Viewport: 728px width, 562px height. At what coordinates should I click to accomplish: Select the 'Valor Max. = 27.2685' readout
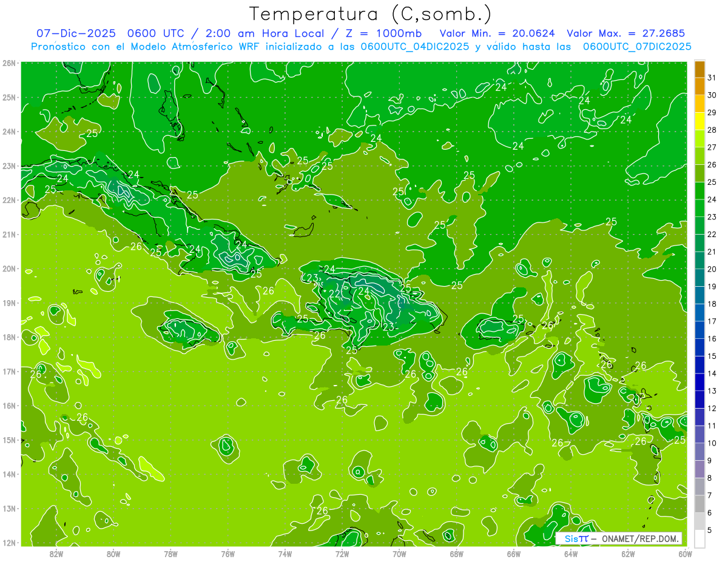[x=626, y=33]
